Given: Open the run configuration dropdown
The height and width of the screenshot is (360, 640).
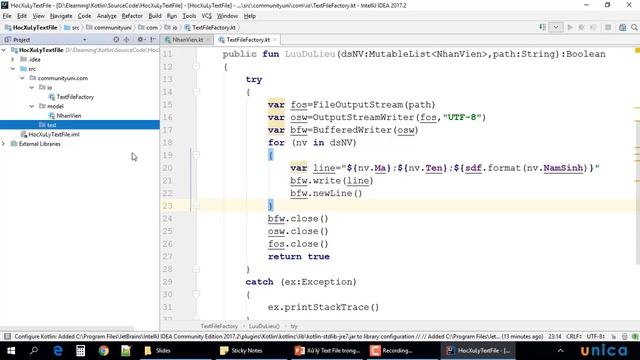Looking at the screenshot, I should click(556, 27).
